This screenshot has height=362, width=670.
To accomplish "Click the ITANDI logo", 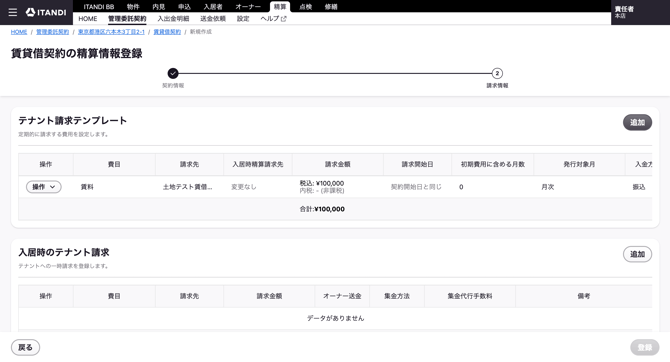I will 46,12.
